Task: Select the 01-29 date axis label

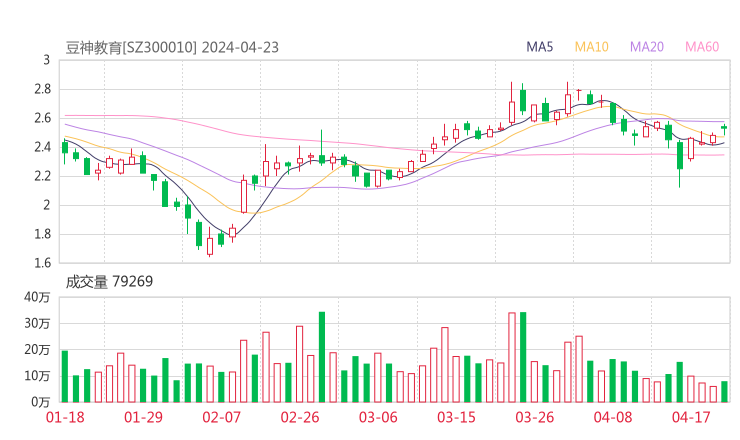Action: pos(143,417)
